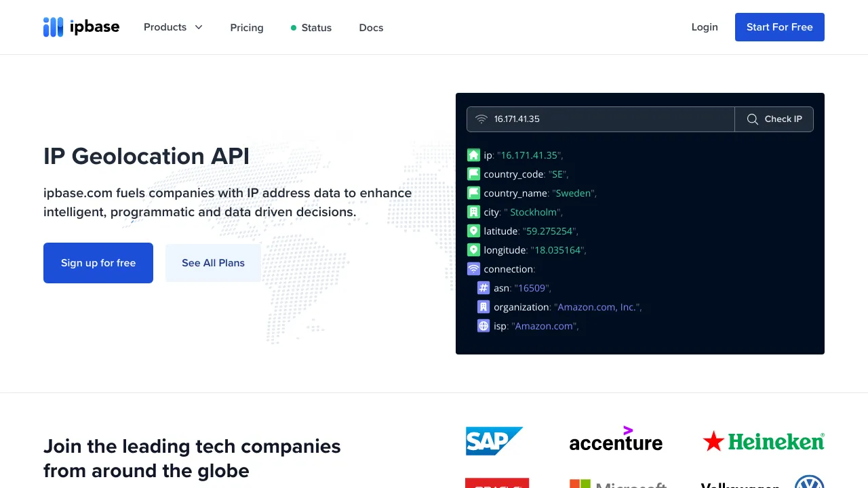The image size is (868, 488).
Task: Click the home icon beside ip
Action: pos(473,155)
